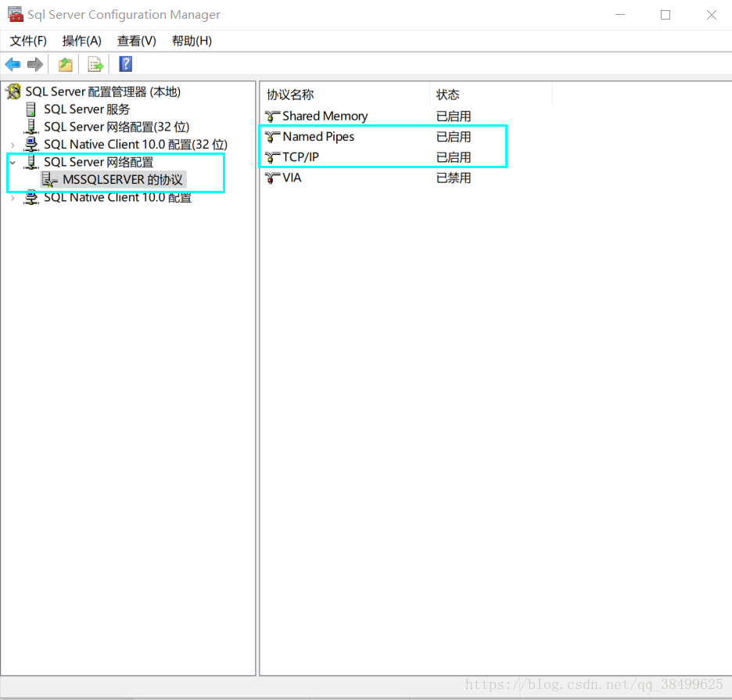732x700 pixels.
Task: Select SQL Server 网络配置(32 位) tree item
Action: point(117,127)
